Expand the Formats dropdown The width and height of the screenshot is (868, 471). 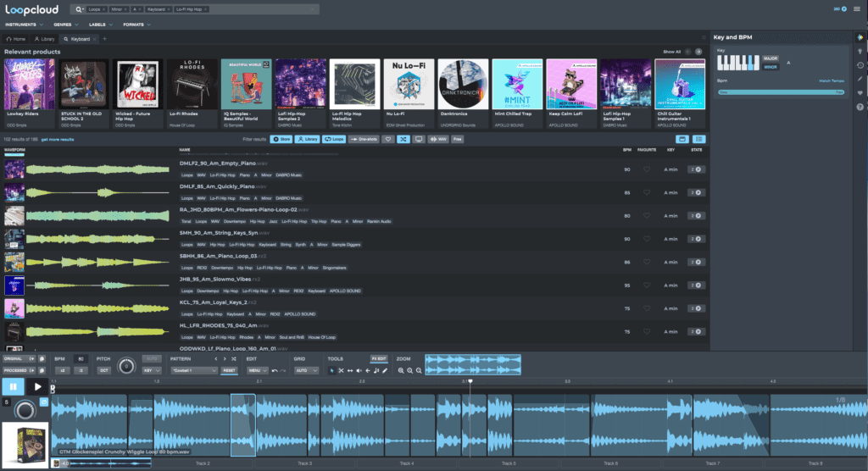click(136, 25)
